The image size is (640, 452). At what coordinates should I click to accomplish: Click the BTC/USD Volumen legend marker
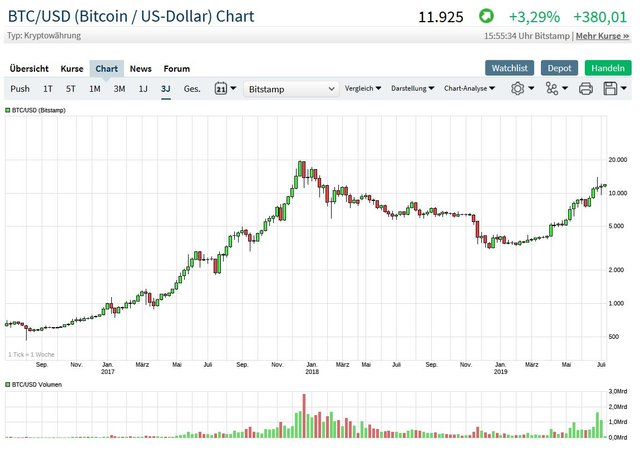(8, 384)
